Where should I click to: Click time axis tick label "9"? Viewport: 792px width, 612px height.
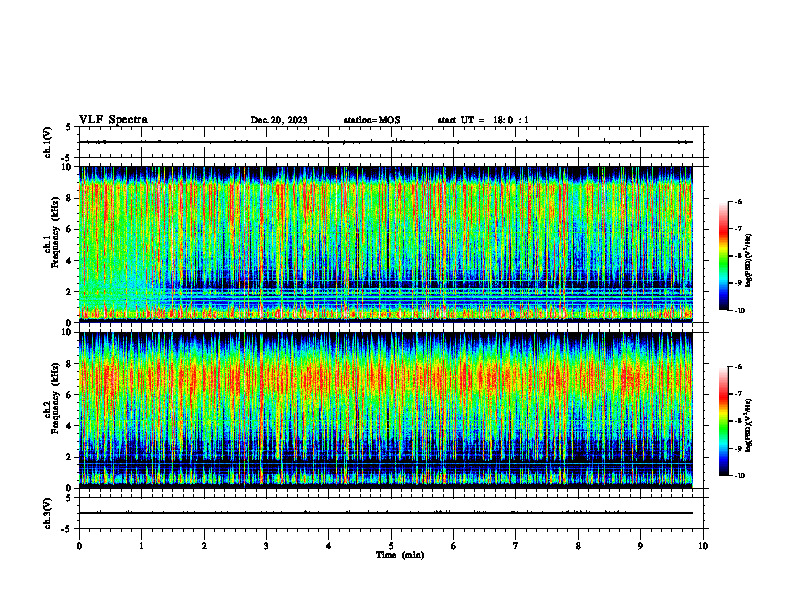(x=640, y=546)
